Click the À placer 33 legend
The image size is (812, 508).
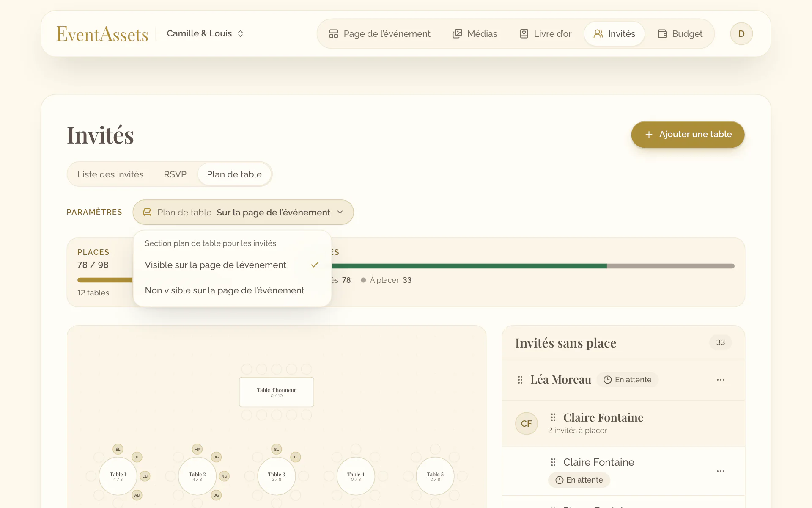[386, 280]
